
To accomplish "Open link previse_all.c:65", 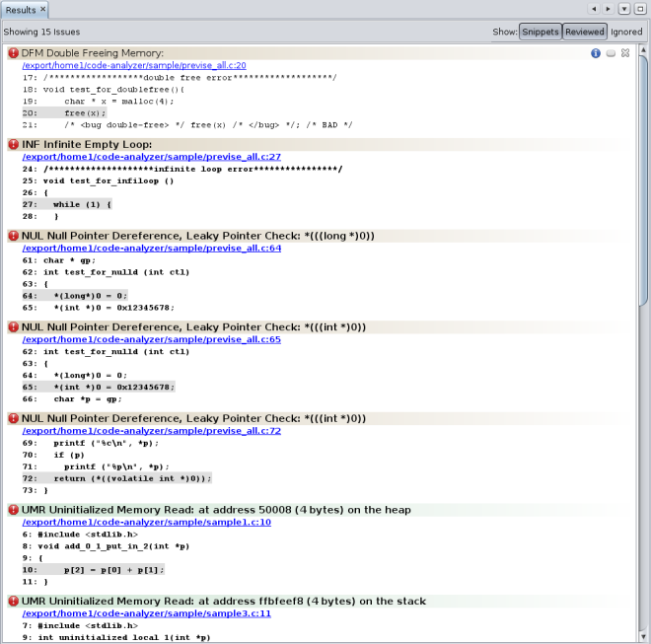I will pyautogui.click(x=152, y=339).
